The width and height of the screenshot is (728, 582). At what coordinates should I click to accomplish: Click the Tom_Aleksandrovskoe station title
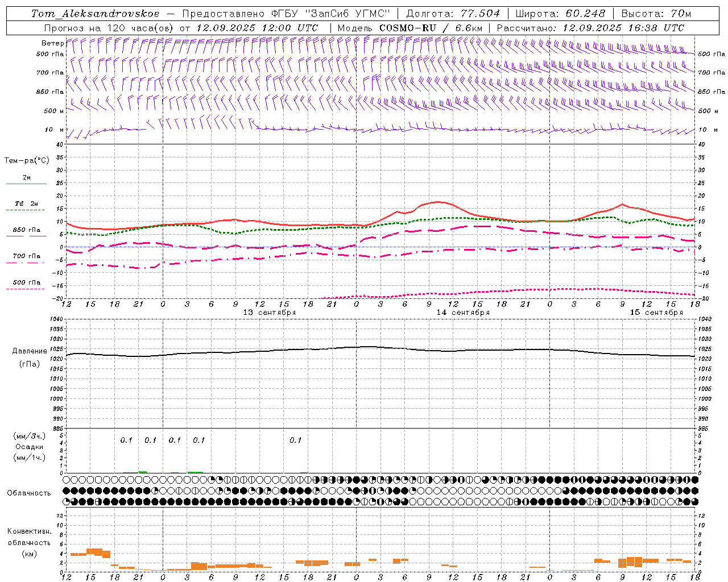(95, 14)
